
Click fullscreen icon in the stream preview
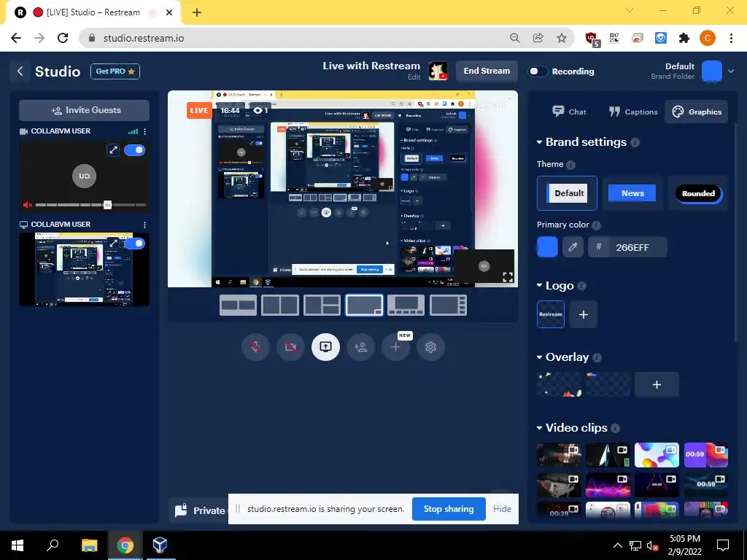(508, 276)
